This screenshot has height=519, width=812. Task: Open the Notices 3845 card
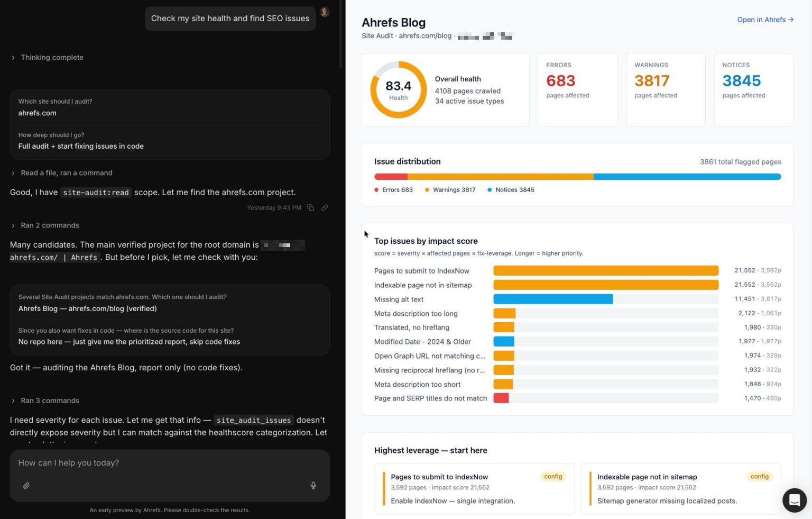tap(753, 89)
